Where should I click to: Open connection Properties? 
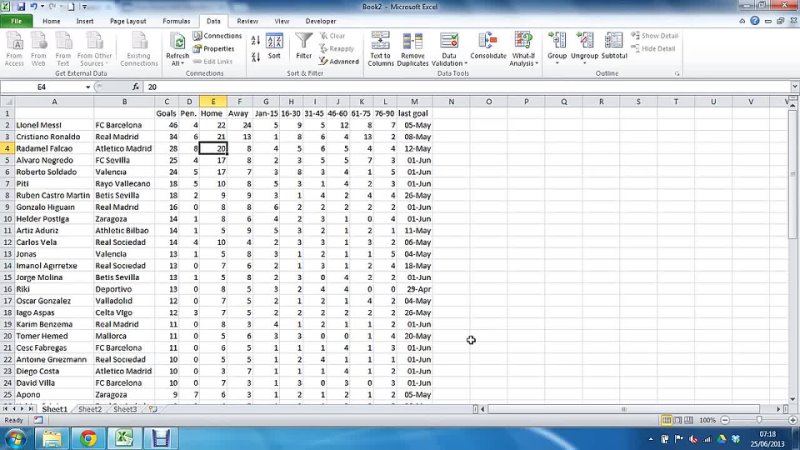pyautogui.click(x=214, y=48)
